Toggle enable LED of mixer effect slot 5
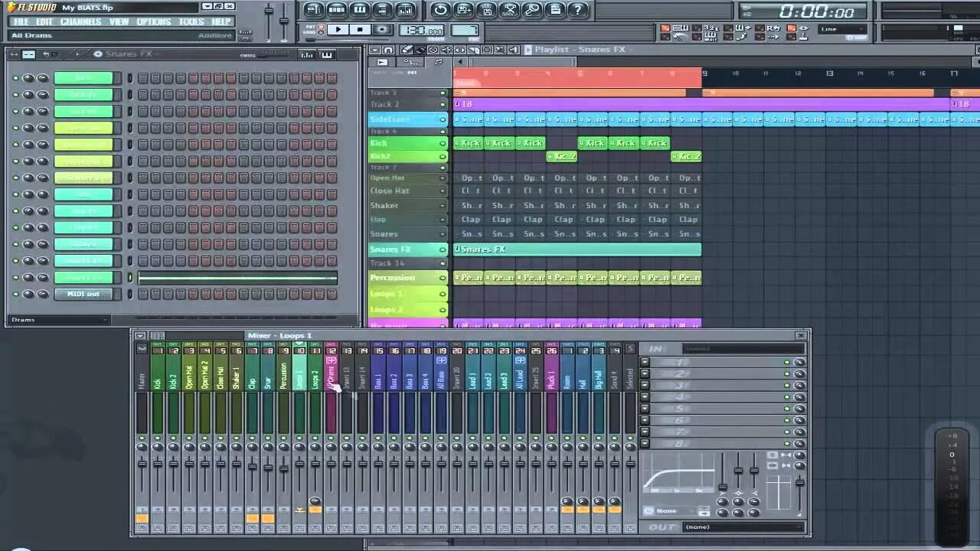Viewport: 980px width, 551px height. click(787, 409)
